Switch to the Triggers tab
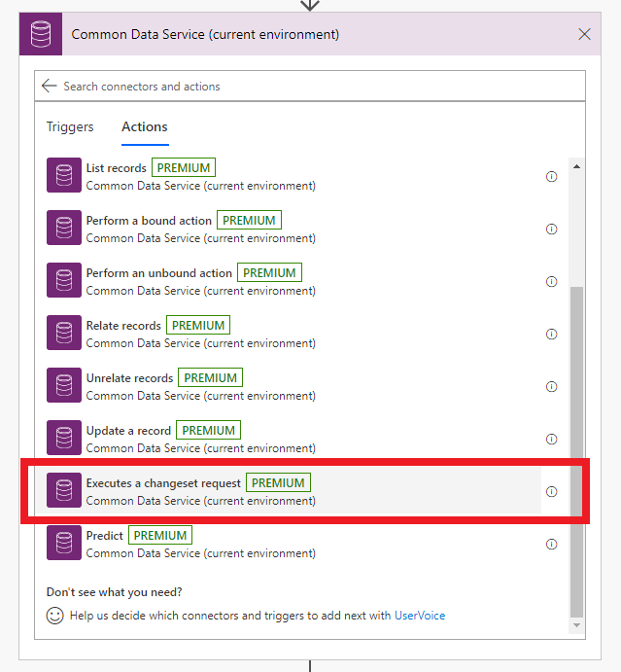 [70, 126]
